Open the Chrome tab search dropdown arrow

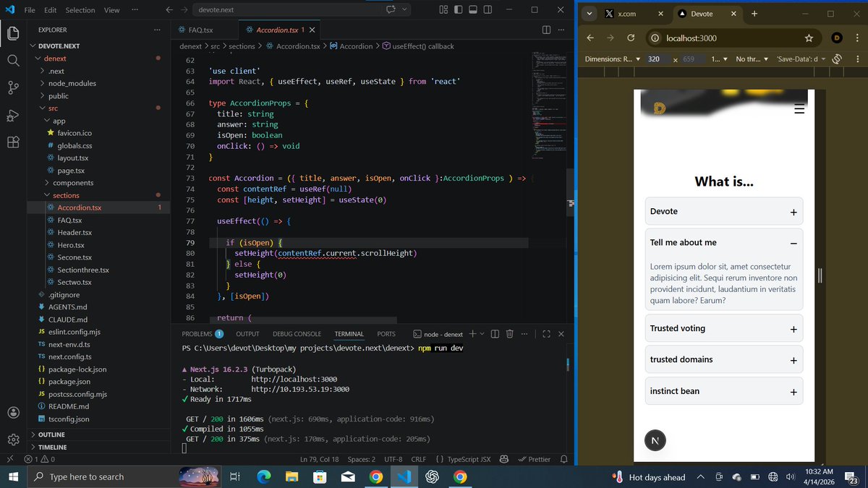click(590, 14)
